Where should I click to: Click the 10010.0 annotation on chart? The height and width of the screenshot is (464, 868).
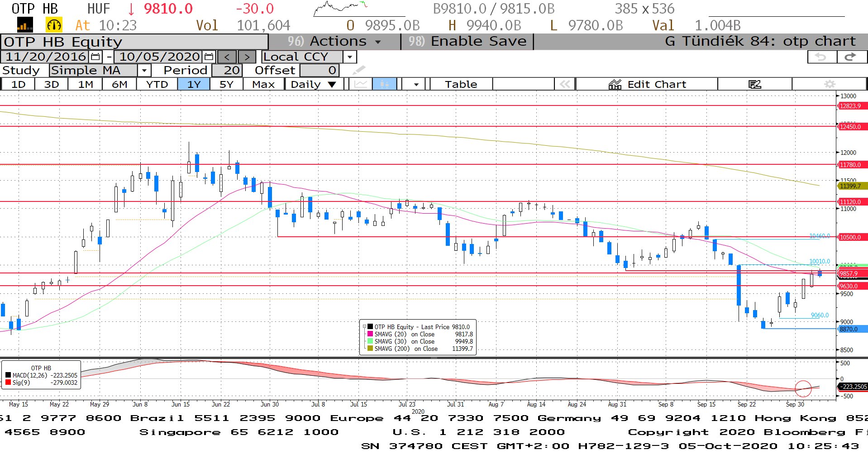(820, 261)
